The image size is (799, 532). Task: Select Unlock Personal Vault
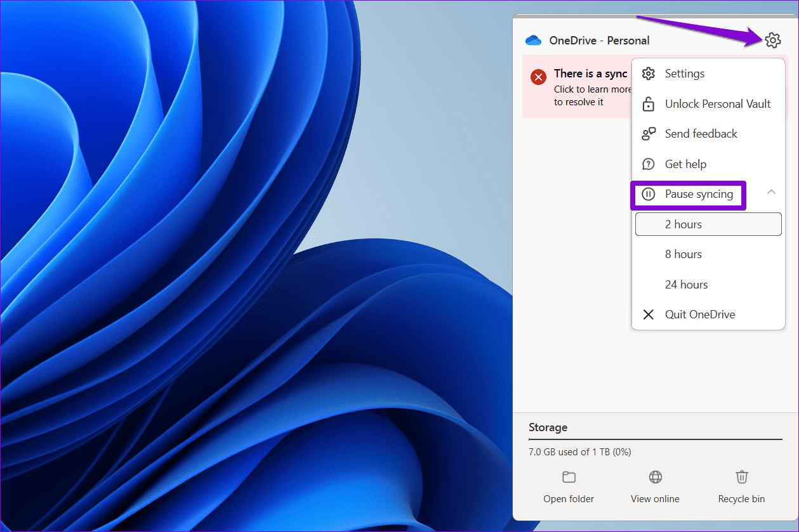[x=708, y=104]
